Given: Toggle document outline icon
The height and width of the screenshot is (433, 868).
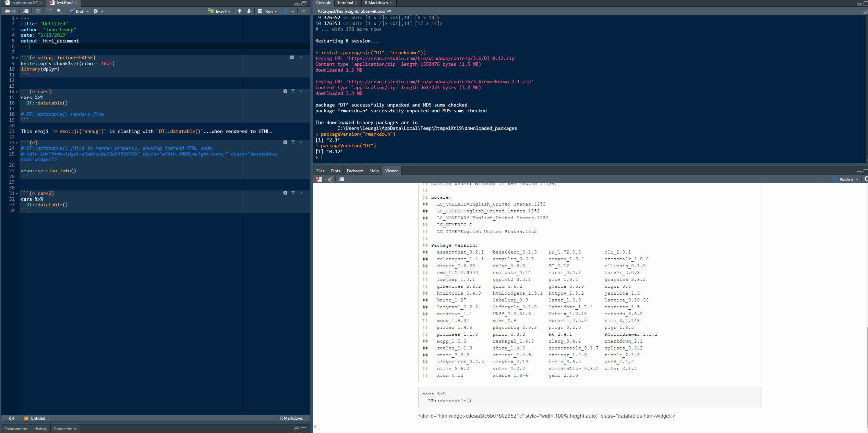Looking at the screenshot, I should [304, 11].
